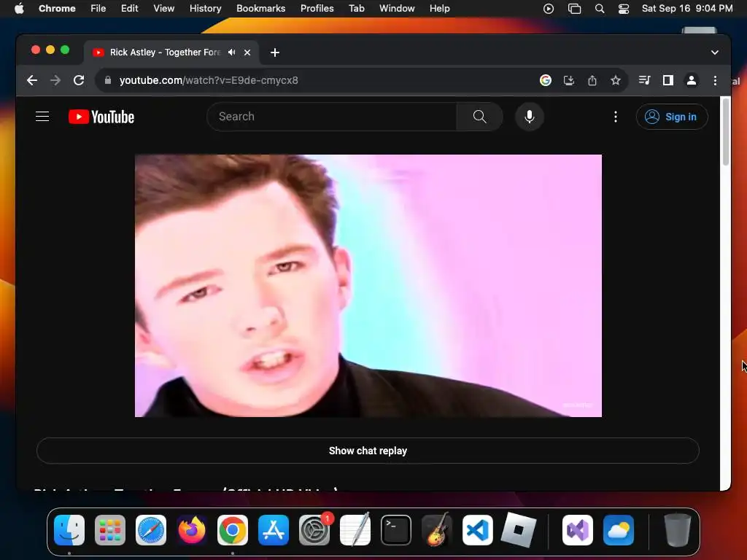This screenshot has height=560, width=747.
Task: Open Roblox from the Dock
Action: [519, 530]
